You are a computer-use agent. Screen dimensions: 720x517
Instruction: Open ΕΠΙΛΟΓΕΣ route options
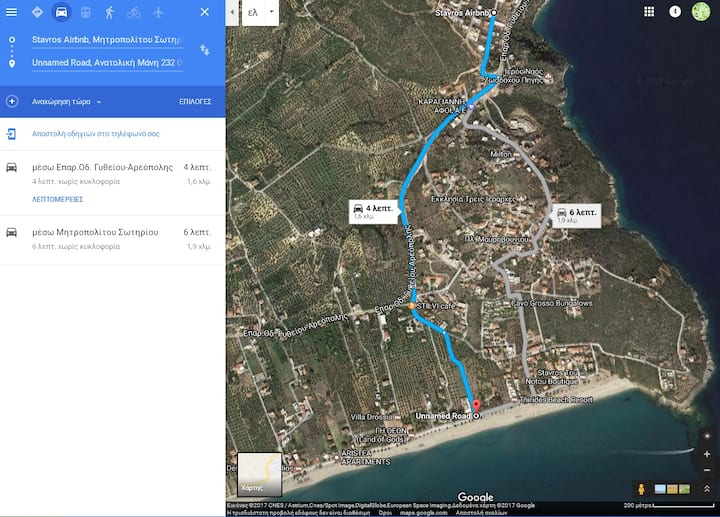(x=195, y=102)
